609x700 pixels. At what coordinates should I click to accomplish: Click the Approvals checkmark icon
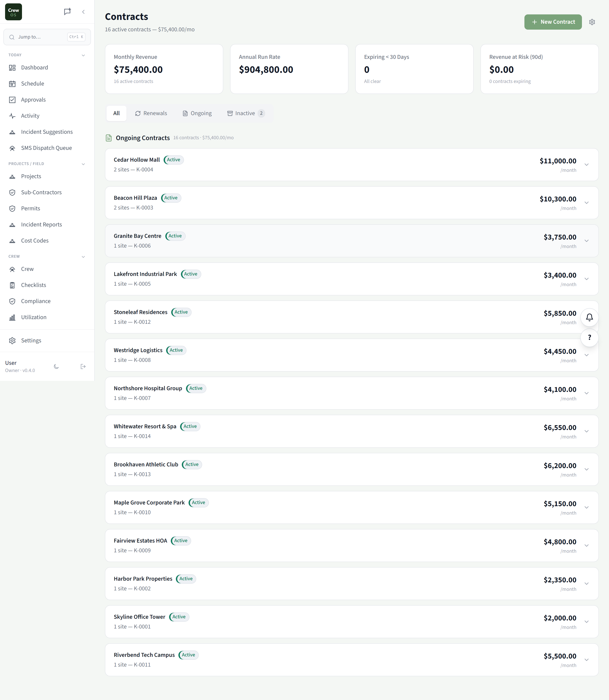12,100
